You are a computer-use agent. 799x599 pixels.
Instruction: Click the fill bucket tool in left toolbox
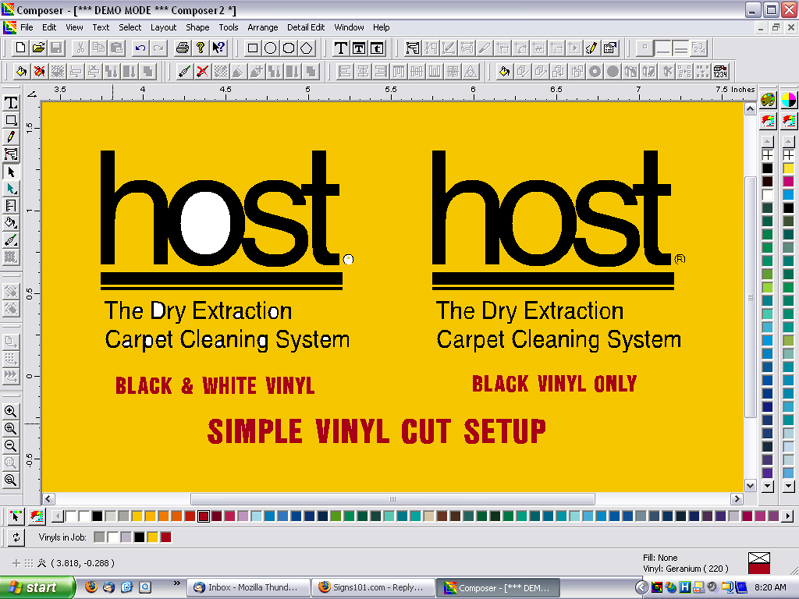(11, 223)
